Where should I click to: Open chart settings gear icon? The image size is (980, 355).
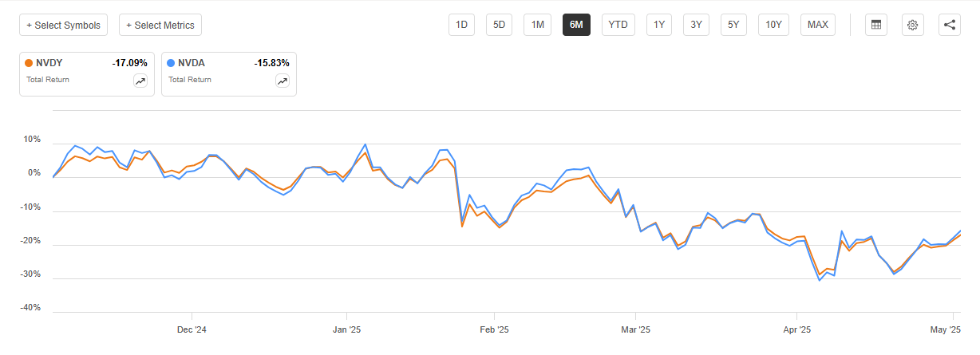[913, 25]
